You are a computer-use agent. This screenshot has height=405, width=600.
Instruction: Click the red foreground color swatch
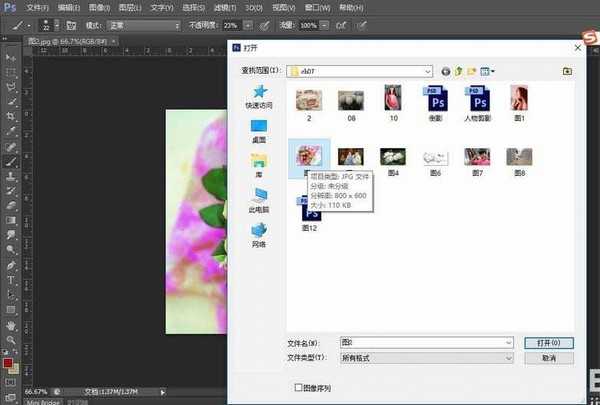pos(8,361)
